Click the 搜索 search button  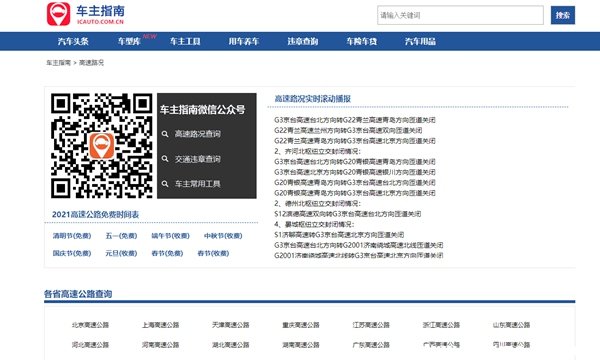[x=562, y=15]
